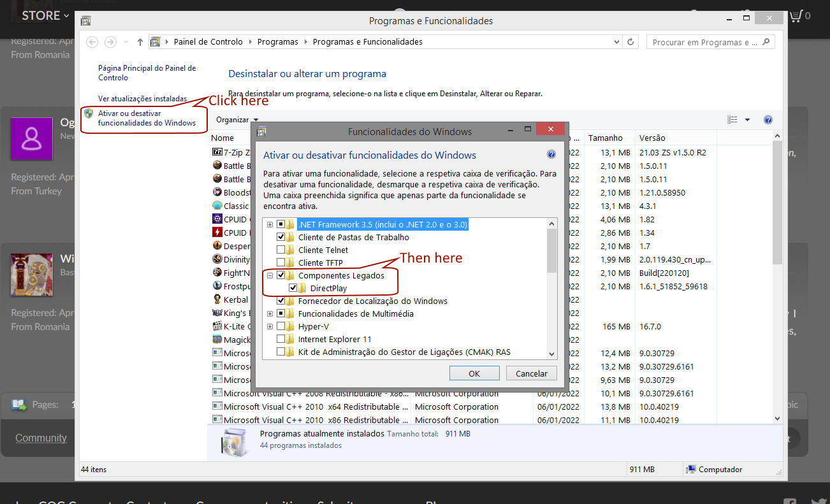
Task: Click the Community link on the website
Action: (41, 438)
